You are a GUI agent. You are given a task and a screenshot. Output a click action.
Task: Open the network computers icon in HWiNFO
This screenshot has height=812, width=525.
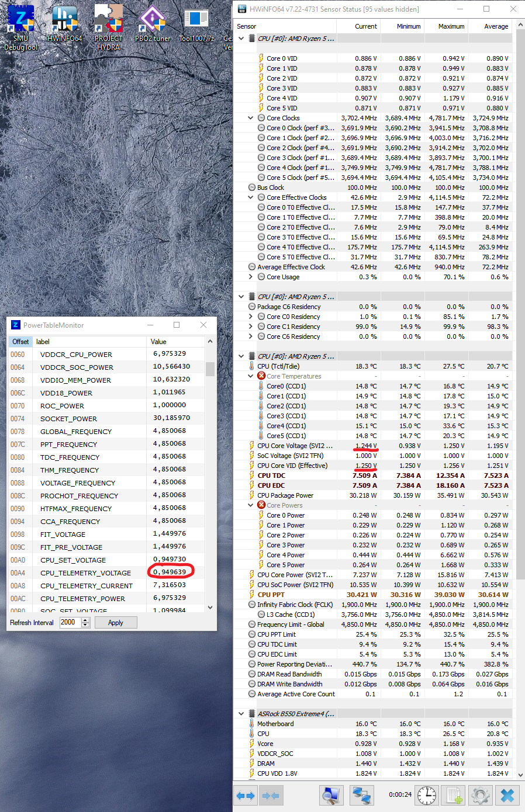pyautogui.click(x=362, y=795)
